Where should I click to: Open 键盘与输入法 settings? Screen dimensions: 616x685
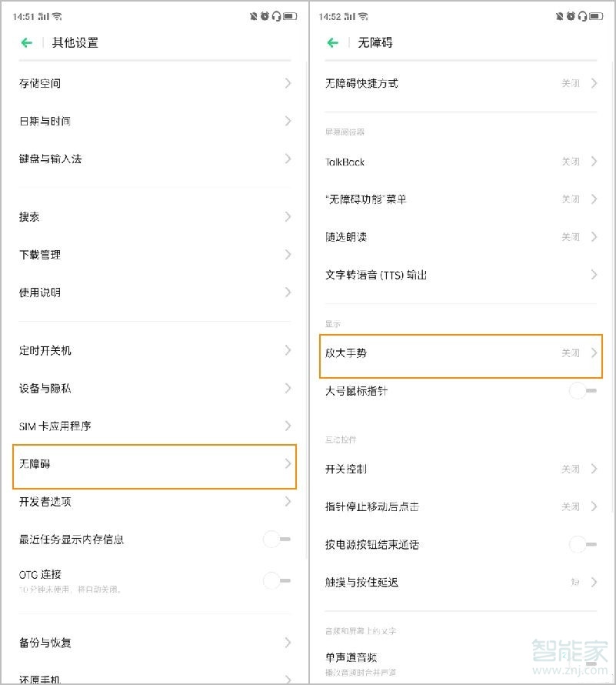tap(154, 159)
